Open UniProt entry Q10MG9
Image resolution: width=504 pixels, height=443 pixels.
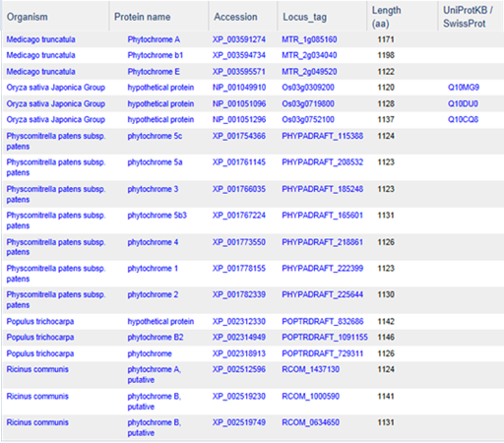click(464, 88)
